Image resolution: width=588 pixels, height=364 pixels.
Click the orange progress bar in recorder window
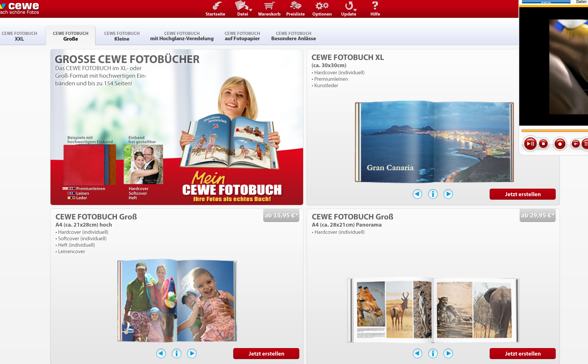[555, 131]
